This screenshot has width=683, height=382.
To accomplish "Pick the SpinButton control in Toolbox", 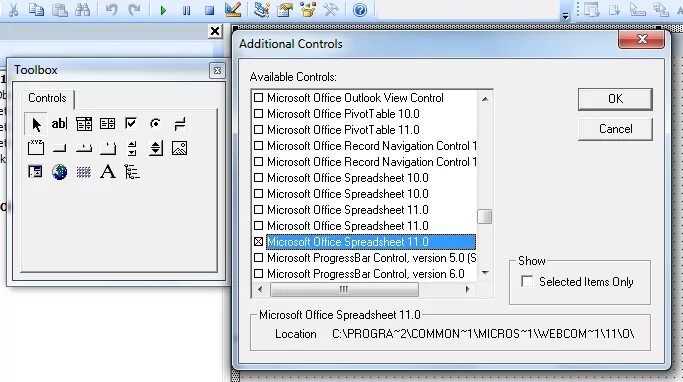I will point(156,148).
